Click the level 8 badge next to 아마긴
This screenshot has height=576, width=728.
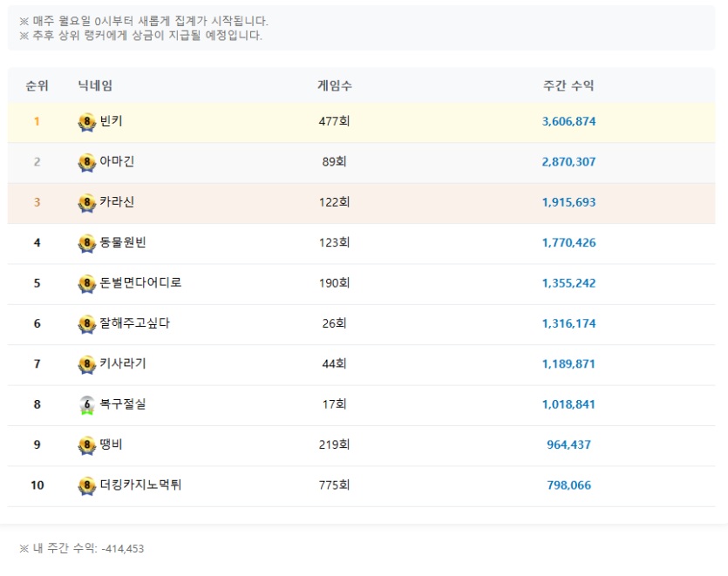click(87, 163)
